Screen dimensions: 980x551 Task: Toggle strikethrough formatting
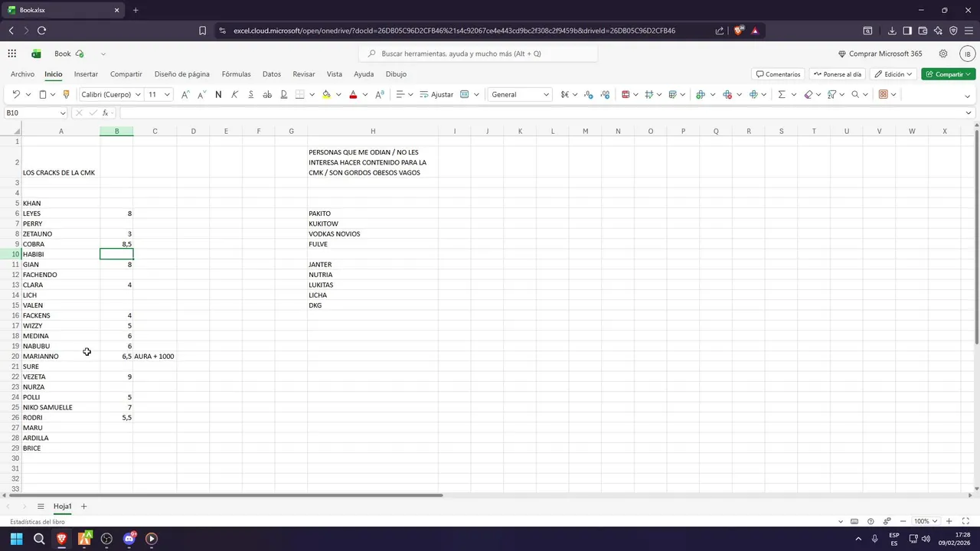point(267,94)
